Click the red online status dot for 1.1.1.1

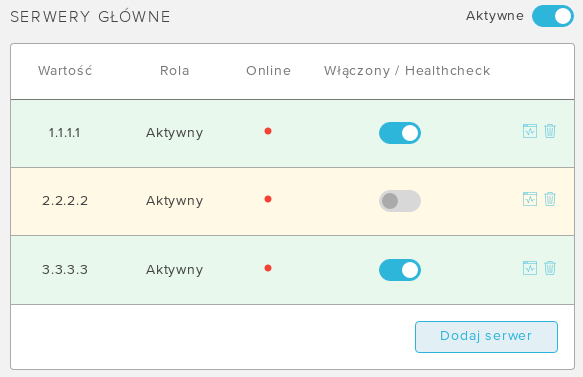268,131
